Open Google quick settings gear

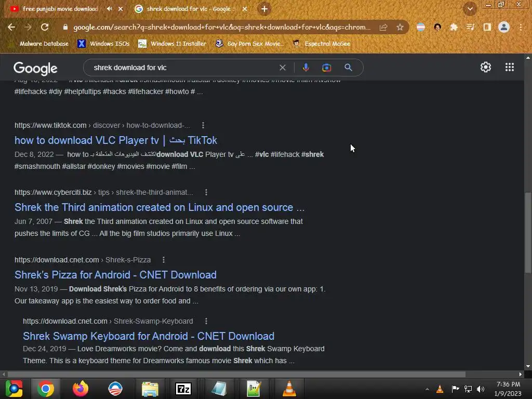click(x=486, y=67)
